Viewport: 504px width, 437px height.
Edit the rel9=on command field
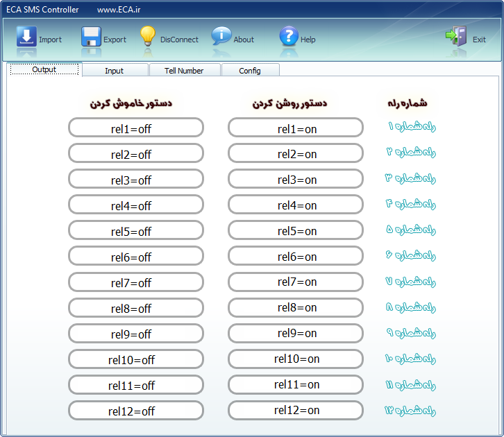(x=296, y=333)
